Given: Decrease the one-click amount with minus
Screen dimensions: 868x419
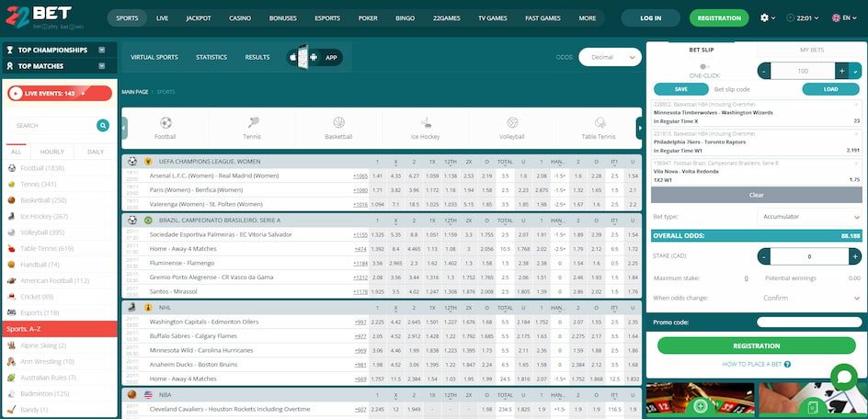Looking at the screenshot, I should [764, 71].
